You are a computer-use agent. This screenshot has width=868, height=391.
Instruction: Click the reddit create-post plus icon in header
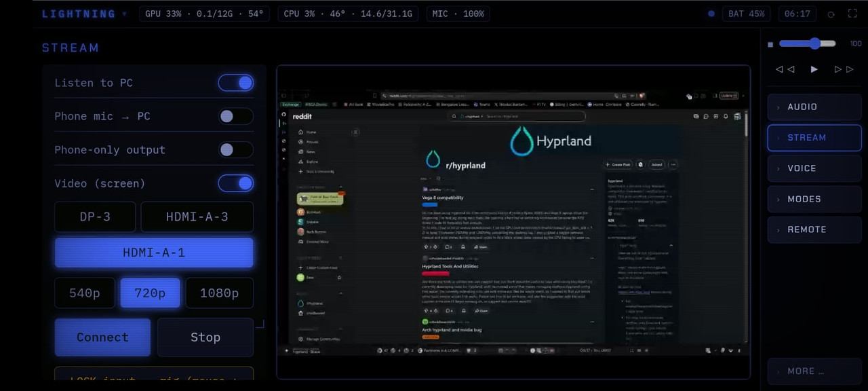(716, 117)
